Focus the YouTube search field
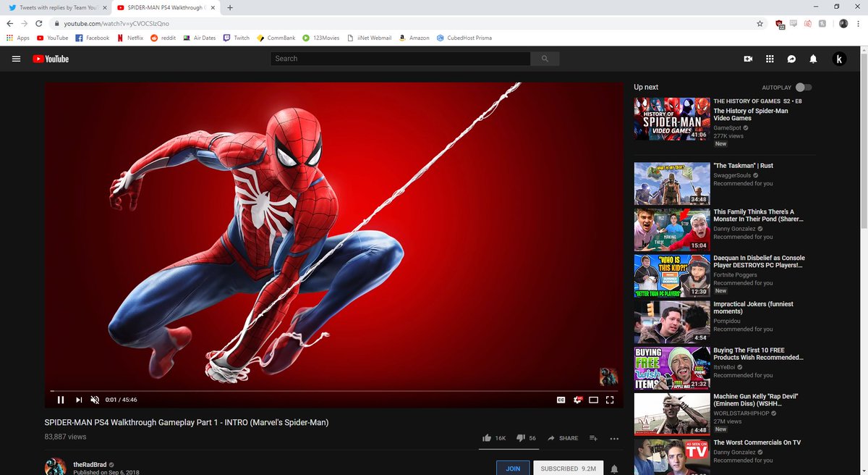This screenshot has width=868, height=475. click(x=401, y=59)
